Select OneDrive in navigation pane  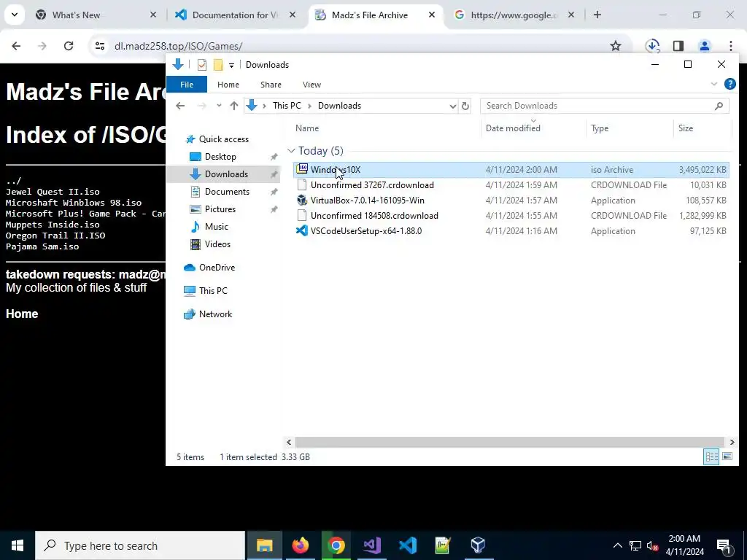[x=217, y=267]
